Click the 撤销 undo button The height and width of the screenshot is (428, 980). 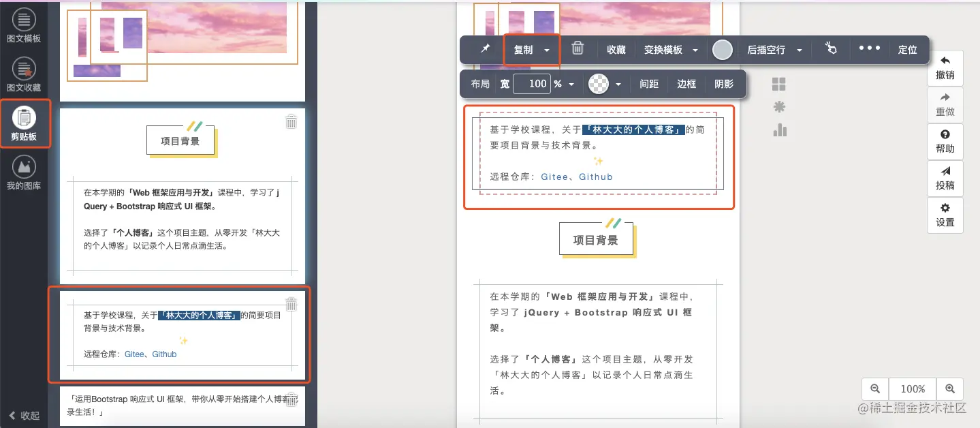945,67
